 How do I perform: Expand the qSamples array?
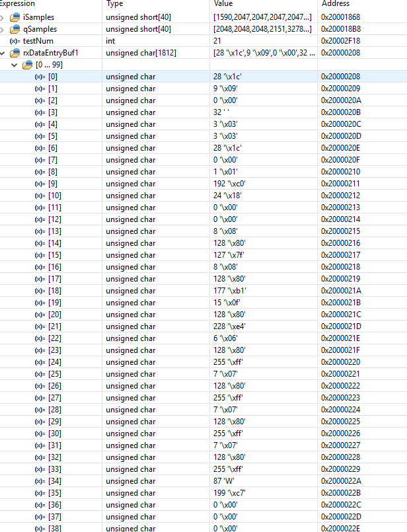pos(2,30)
